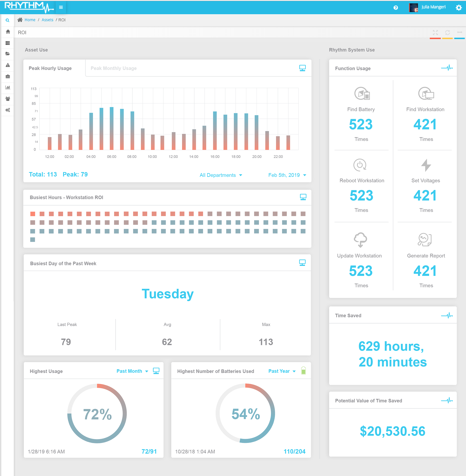Click the search icon in sidebar
Screen dimensions: 466x476
[x=8, y=20]
